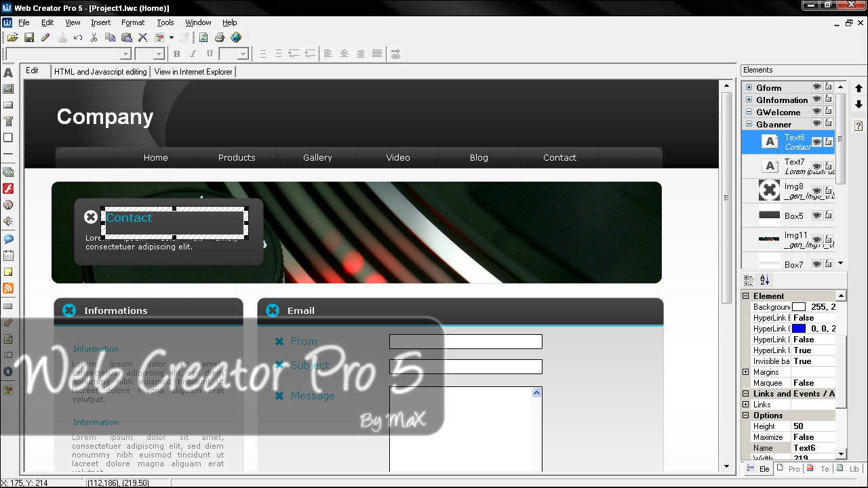868x488 pixels.
Task: Switch to HTML and Javascript editing tab
Action: click(x=100, y=72)
